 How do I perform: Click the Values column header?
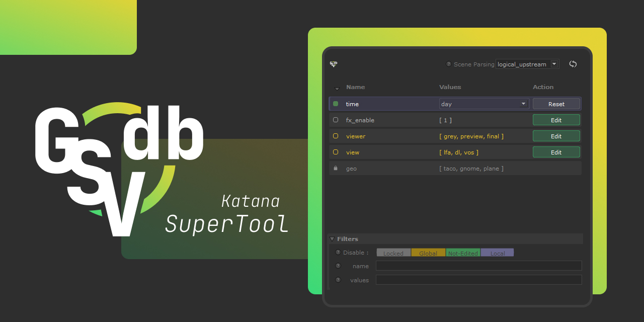coord(450,87)
